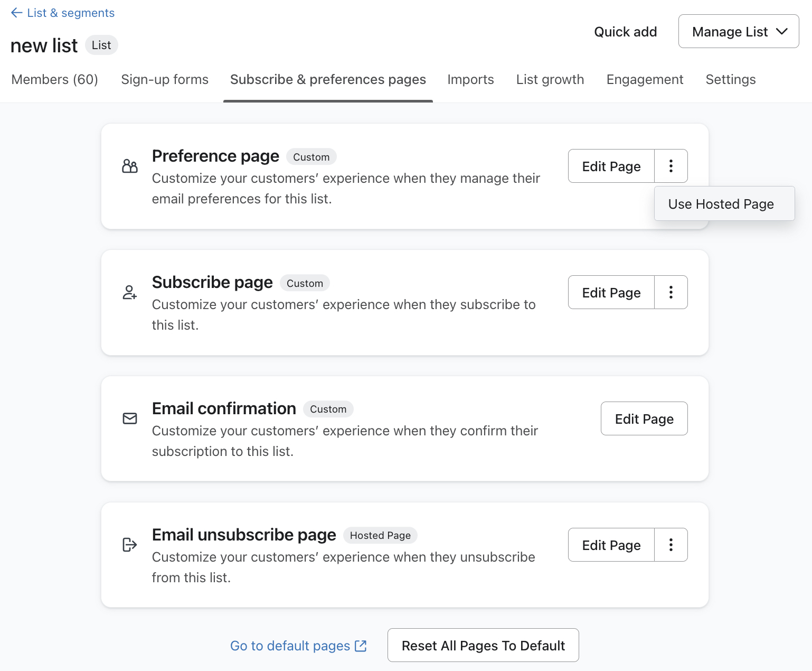Expand the Manage List dropdown

(x=738, y=31)
